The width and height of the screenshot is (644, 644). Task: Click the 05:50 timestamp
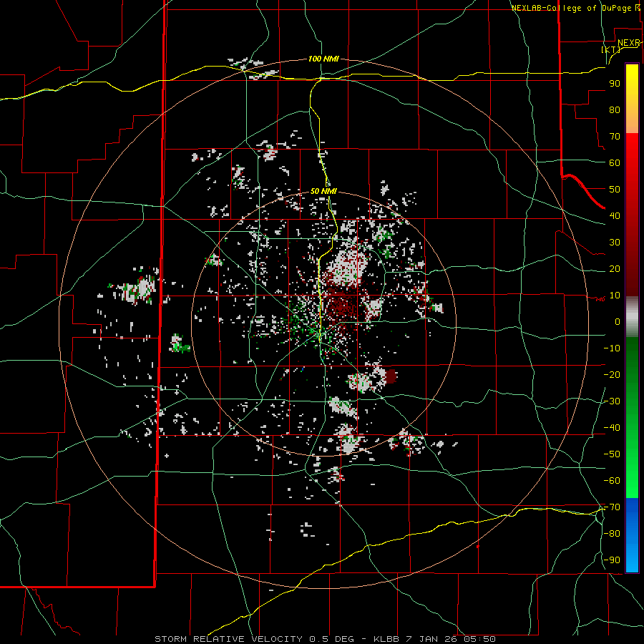(479, 639)
